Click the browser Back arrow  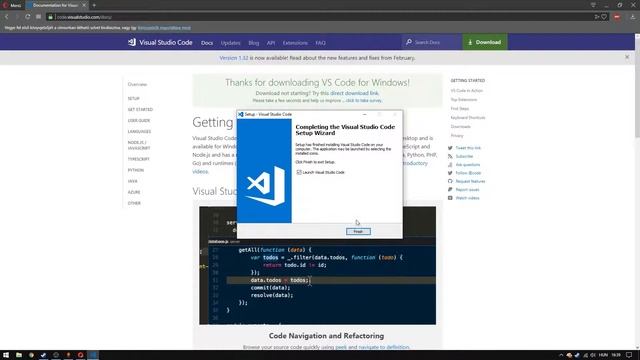tap(7, 17)
